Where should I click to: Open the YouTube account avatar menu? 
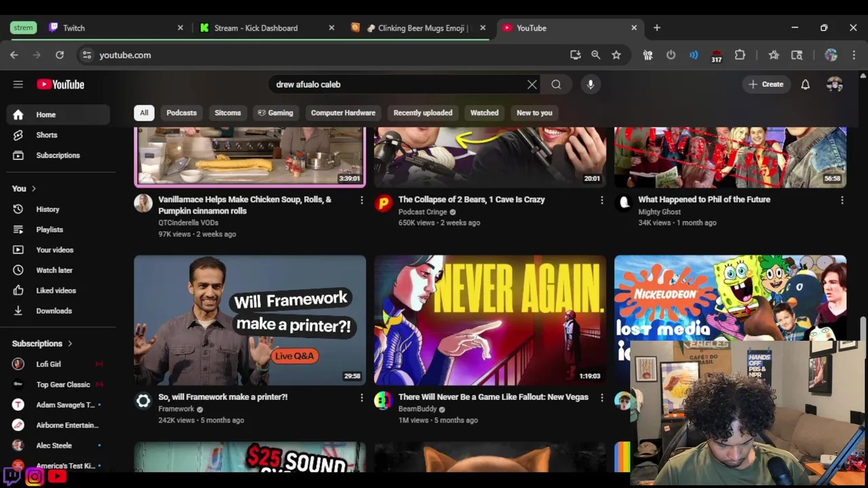click(x=835, y=84)
